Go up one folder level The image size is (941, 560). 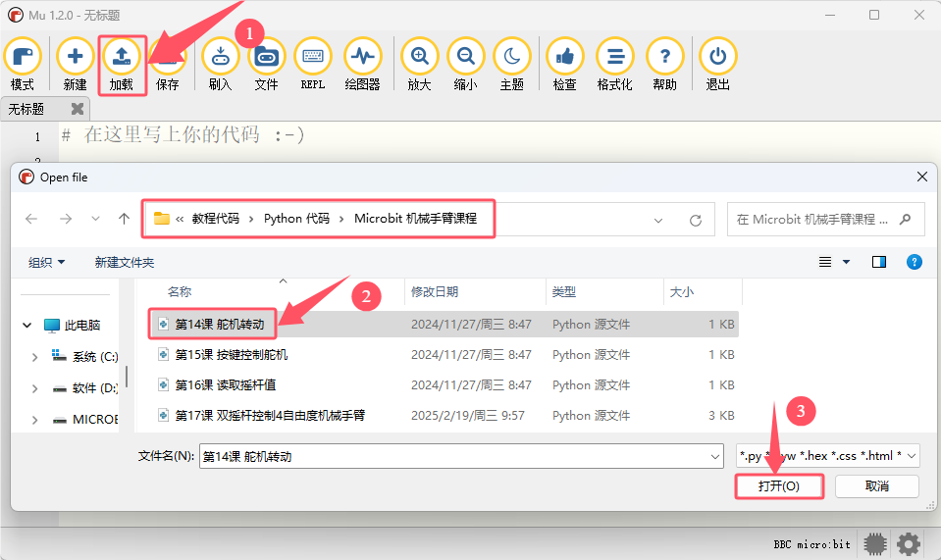click(x=124, y=219)
